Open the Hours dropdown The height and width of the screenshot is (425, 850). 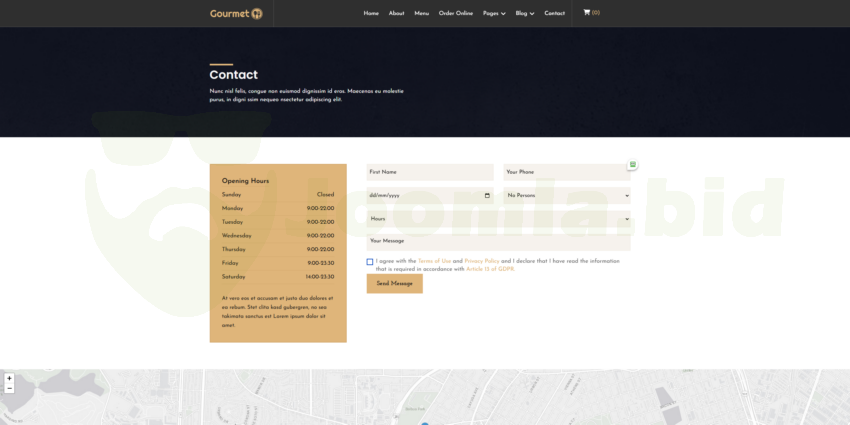(x=498, y=218)
